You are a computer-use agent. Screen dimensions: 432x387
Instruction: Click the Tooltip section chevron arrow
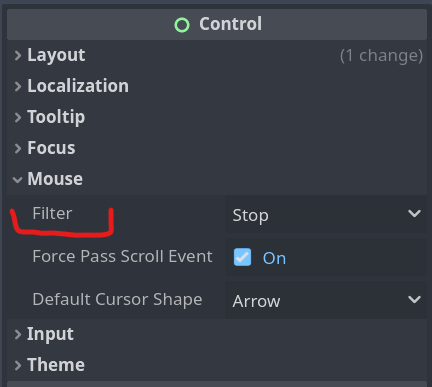coord(18,117)
